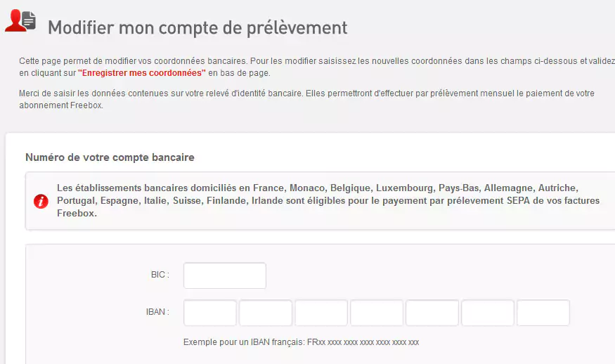Click the red information icon

[x=41, y=201]
